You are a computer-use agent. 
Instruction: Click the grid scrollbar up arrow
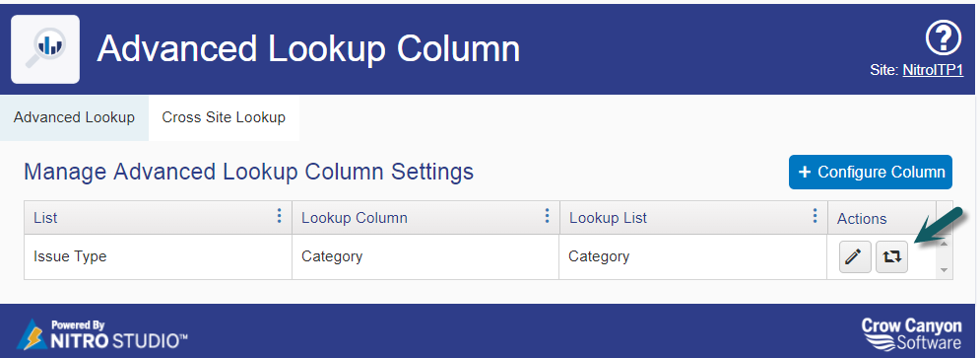945,243
